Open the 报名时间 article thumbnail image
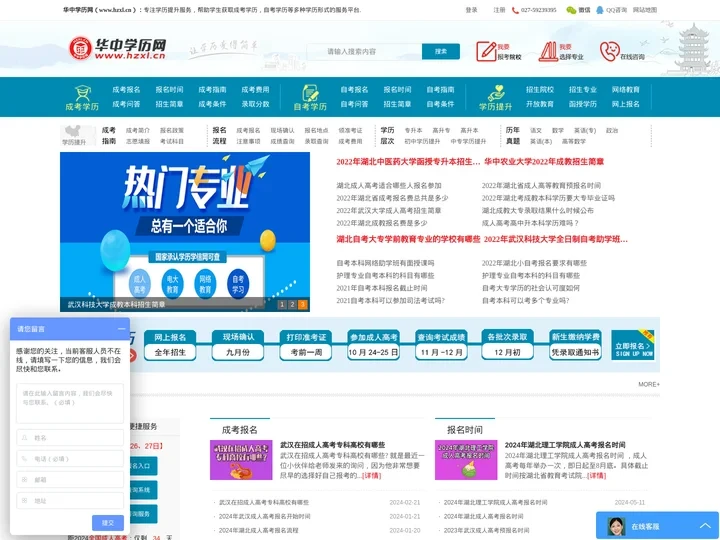Viewport: 720px width, 540px height. [x=466, y=460]
